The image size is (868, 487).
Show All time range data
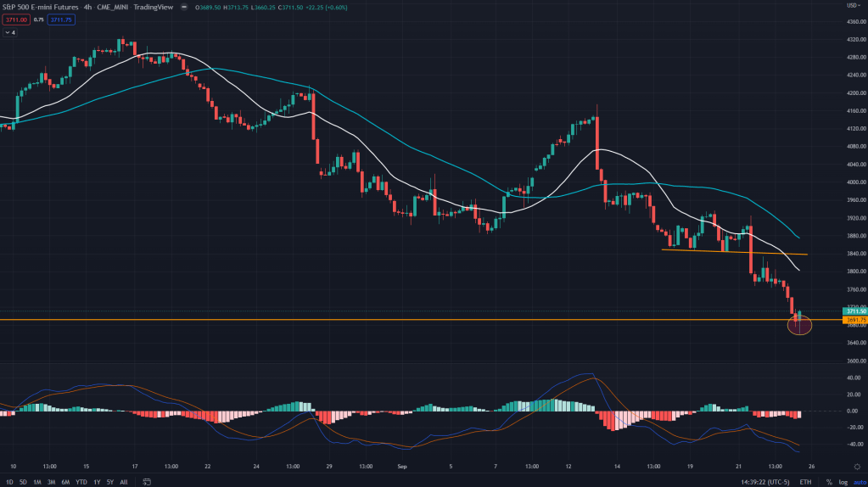tap(124, 481)
